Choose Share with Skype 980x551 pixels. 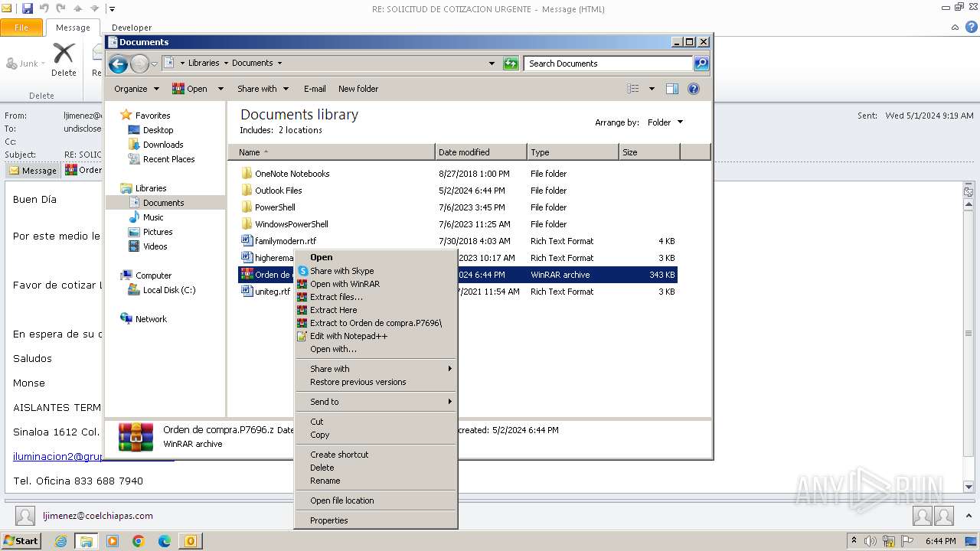coord(376,271)
